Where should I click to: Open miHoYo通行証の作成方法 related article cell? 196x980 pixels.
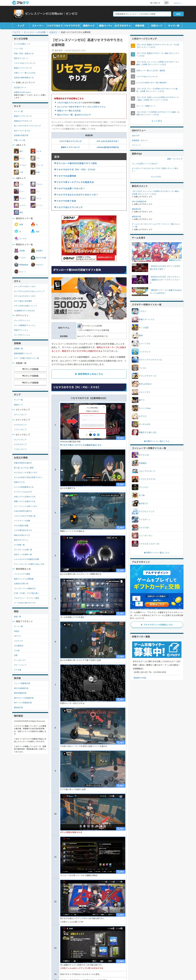coord(108,147)
